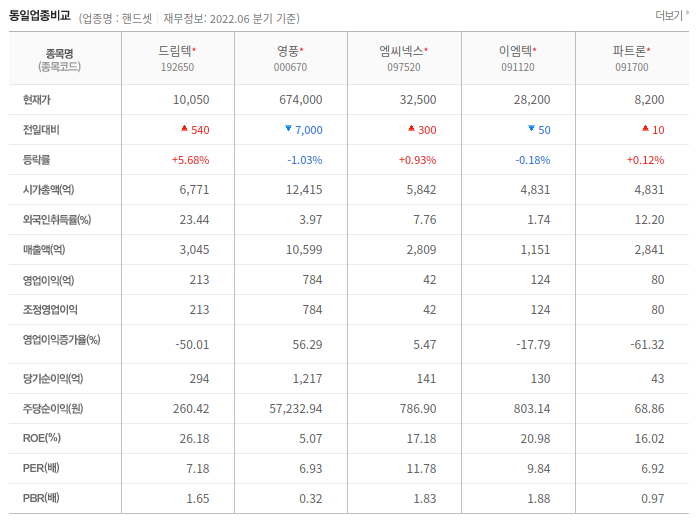The height and width of the screenshot is (522, 696).
Task: Click the EPS value 57,232.94
Action: tap(296, 409)
